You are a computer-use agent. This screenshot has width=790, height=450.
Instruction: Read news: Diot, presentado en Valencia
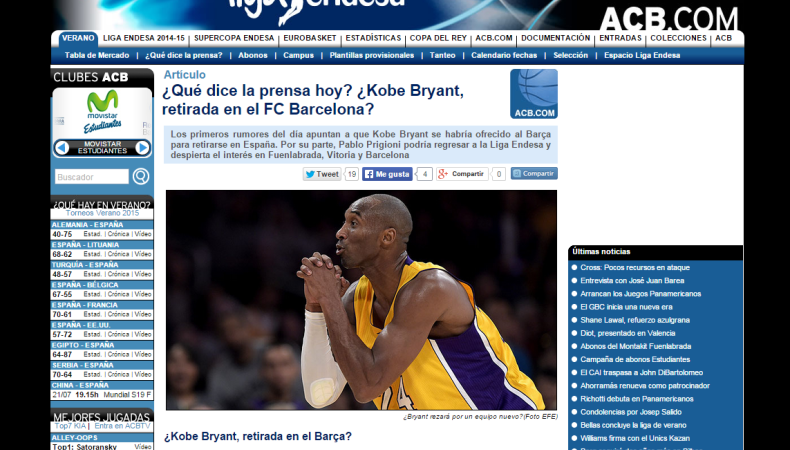tap(628, 333)
